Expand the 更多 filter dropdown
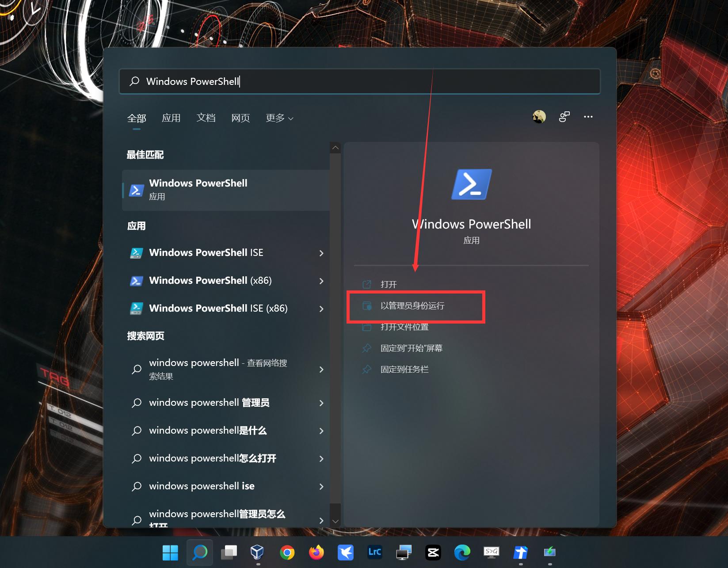This screenshot has height=568, width=728. pos(279,118)
